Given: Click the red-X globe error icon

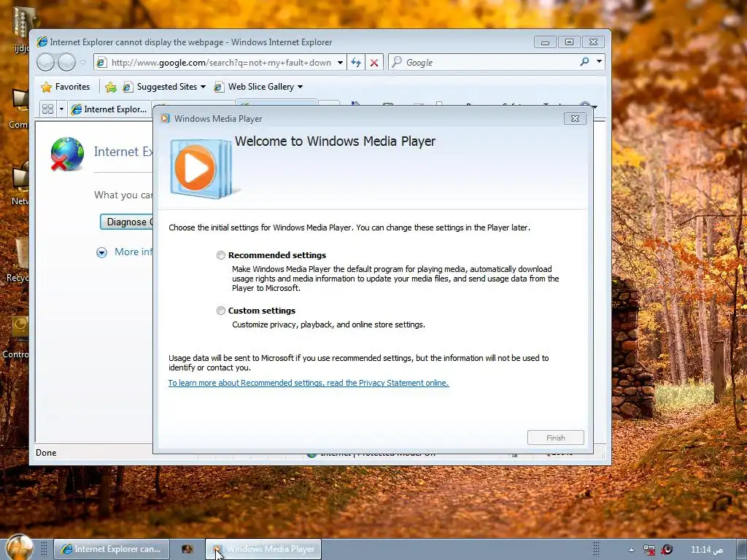Looking at the screenshot, I should point(67,155).
